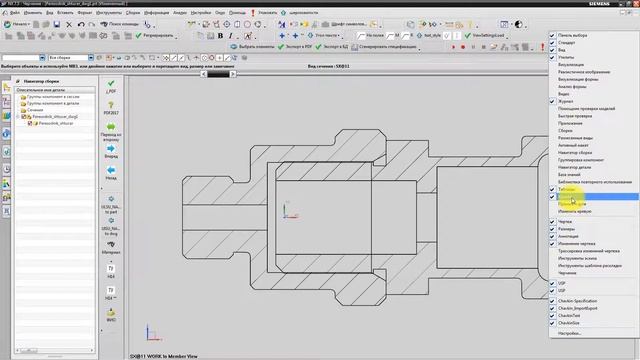
Task: Toggle the Журнал toolbar entry
Action: pos(594,101)
